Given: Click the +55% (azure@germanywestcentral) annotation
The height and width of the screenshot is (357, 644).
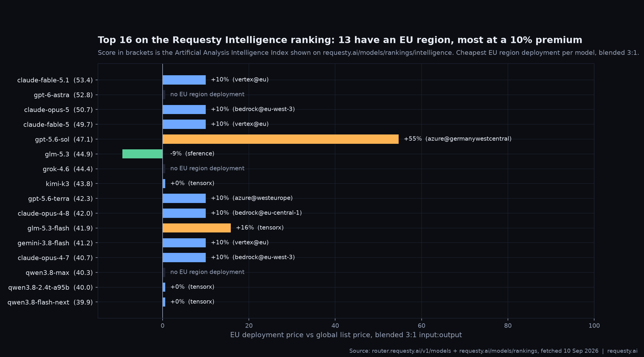Looking at the screenshot, I should pyautogui.click(x=458, y=139).
